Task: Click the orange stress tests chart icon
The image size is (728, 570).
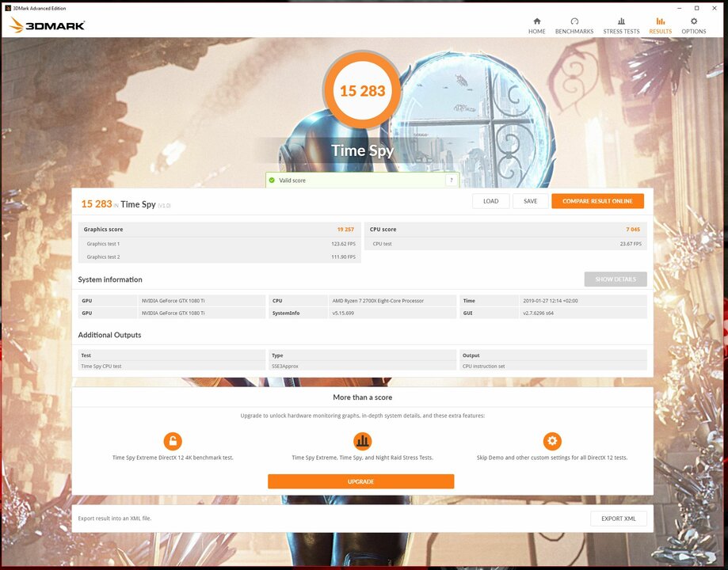Action: [x=362, y=441]
